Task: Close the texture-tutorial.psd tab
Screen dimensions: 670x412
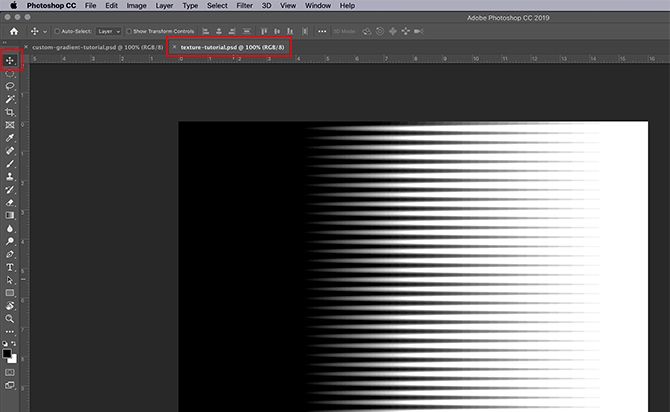Action: point(174,47)
